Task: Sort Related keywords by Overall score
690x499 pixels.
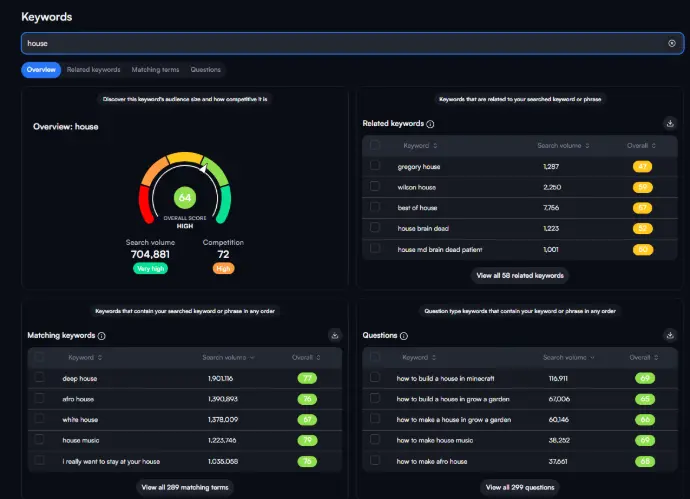Action: (639, 146)
